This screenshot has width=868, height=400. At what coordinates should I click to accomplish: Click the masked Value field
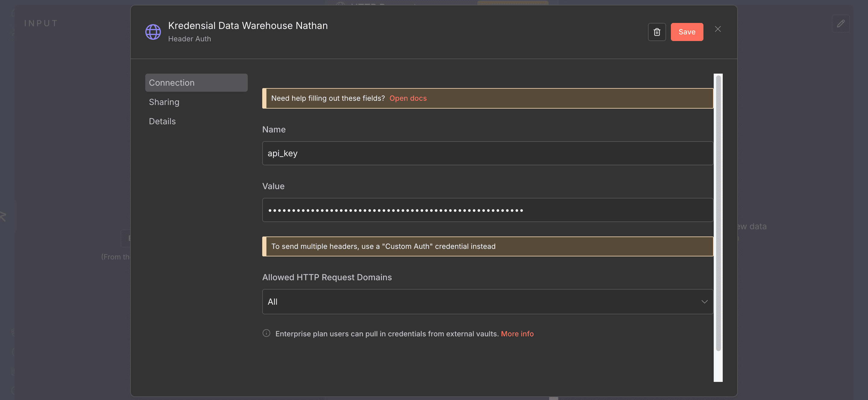[488, 210]
